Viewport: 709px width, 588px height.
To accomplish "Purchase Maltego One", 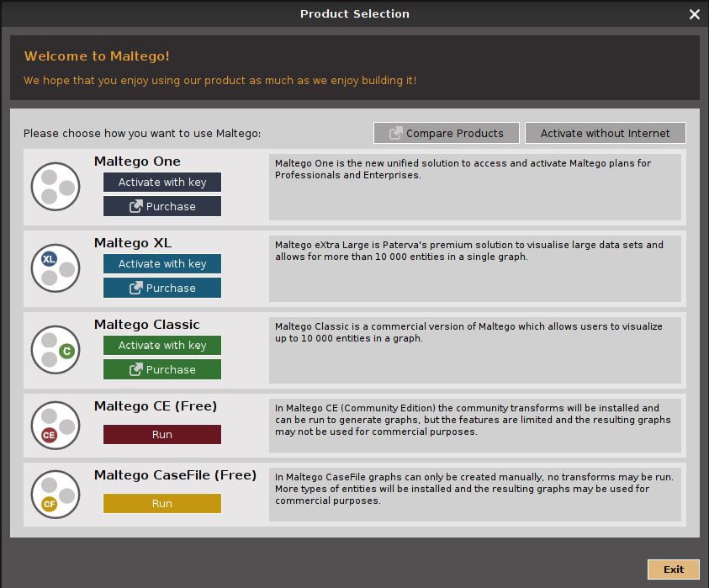I will (162, 206).
